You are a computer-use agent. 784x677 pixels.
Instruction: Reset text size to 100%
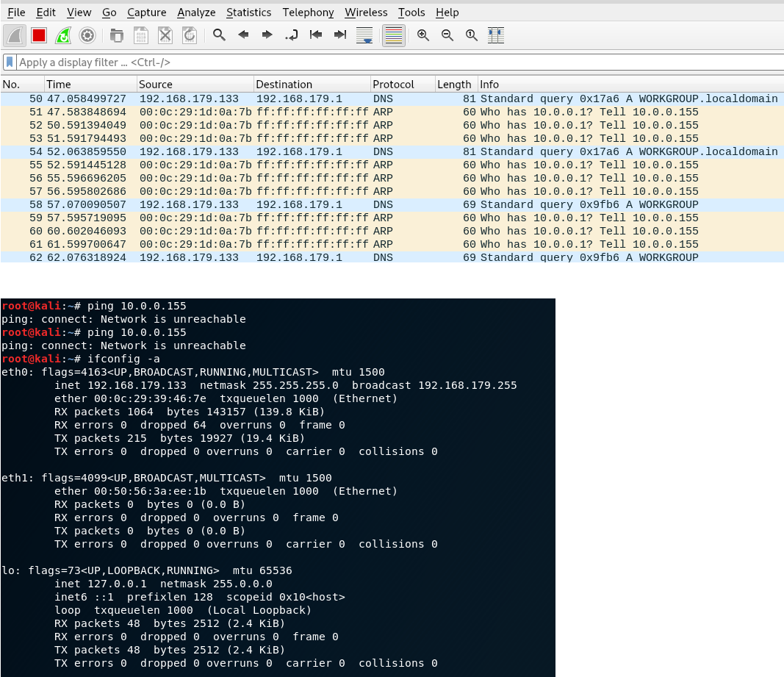[x=471, y=35]
